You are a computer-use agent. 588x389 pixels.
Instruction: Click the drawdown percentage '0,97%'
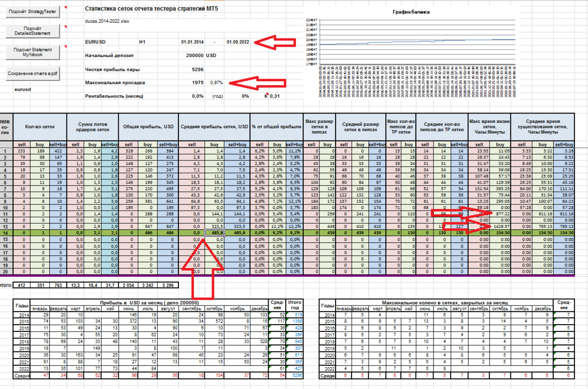click(x=216, y=82)
